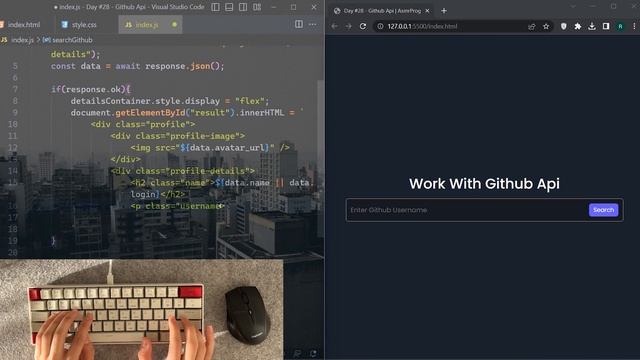Image resolution: width=640 pixels, height=360 pixels.
Task: Go forward in the browser
Action: click(x=349, y=26)
